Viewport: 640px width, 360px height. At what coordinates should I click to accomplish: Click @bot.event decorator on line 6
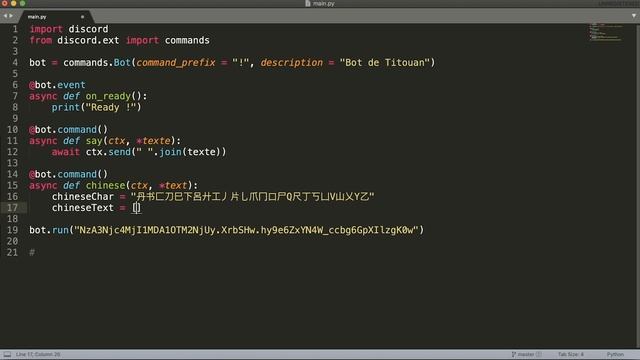[x=57, y=85]
